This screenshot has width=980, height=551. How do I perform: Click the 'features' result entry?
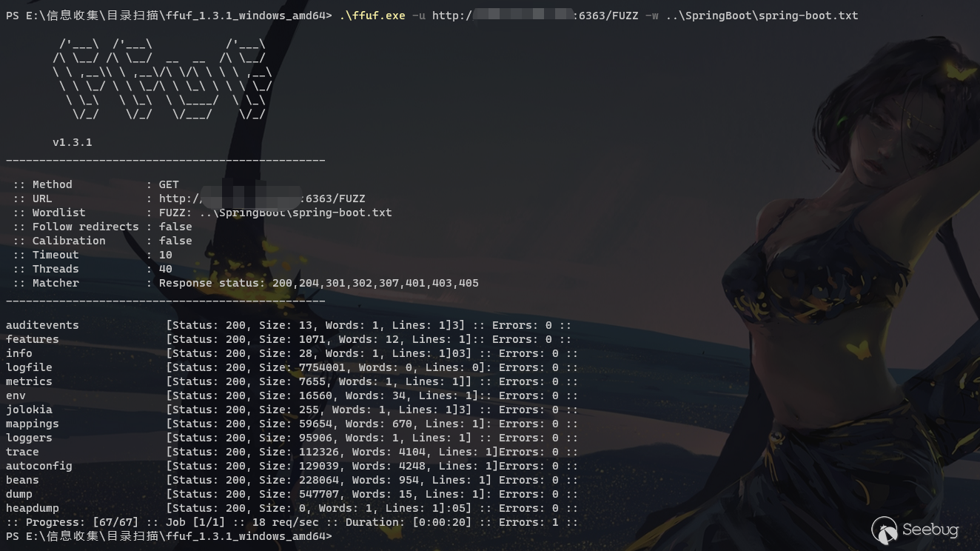click(x=33, y=339)
